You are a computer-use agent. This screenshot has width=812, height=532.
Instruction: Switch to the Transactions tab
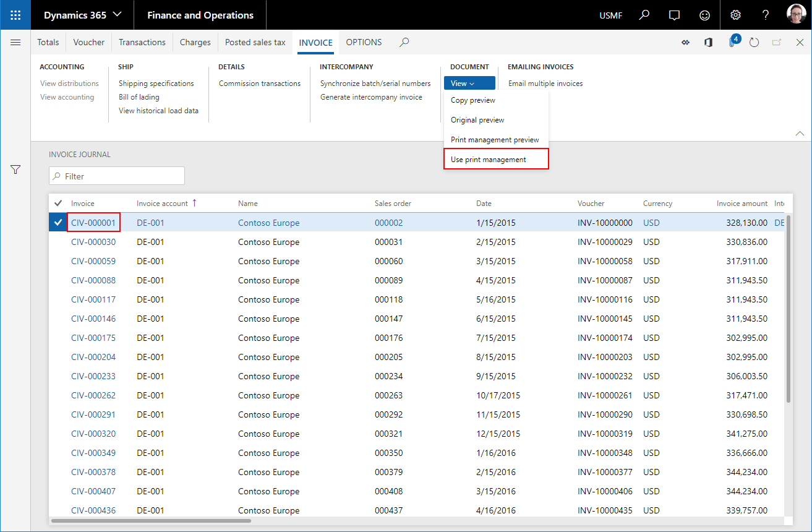[x=142, y=42]
